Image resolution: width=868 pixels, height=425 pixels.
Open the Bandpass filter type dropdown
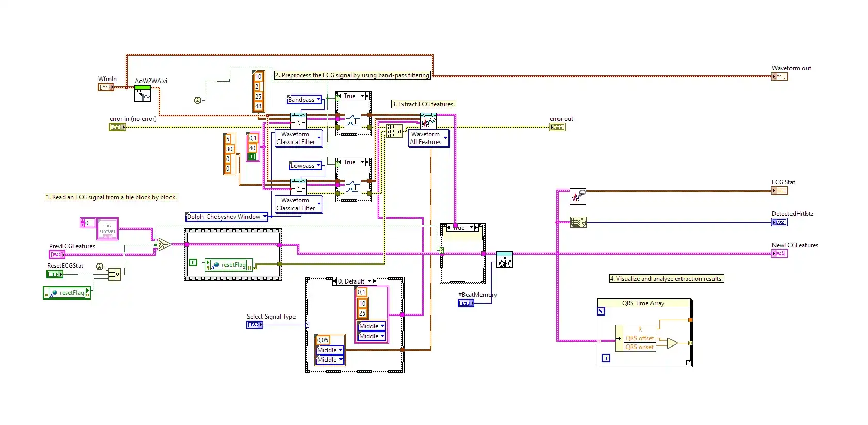tap(305, 100)
